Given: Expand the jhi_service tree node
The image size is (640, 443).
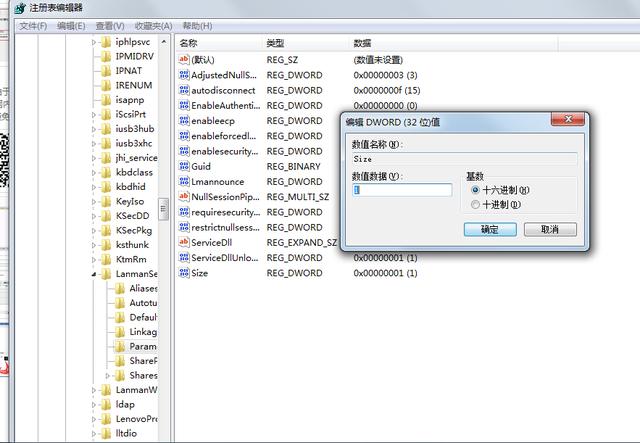Looking at the screenshot, I should (94, 158).
